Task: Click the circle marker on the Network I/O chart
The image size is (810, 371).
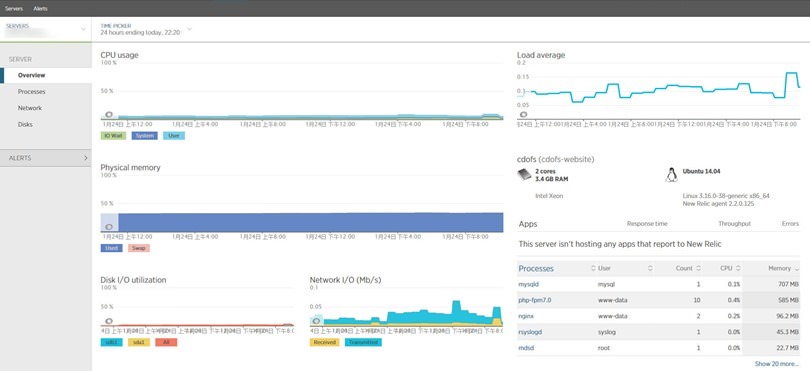Action: [316, 321]
